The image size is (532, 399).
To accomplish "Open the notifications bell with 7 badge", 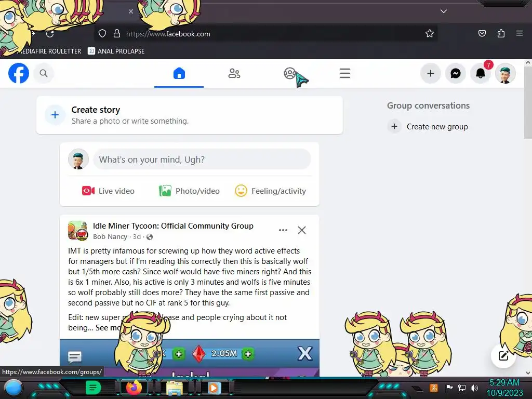I will click(x=481, y=73).
